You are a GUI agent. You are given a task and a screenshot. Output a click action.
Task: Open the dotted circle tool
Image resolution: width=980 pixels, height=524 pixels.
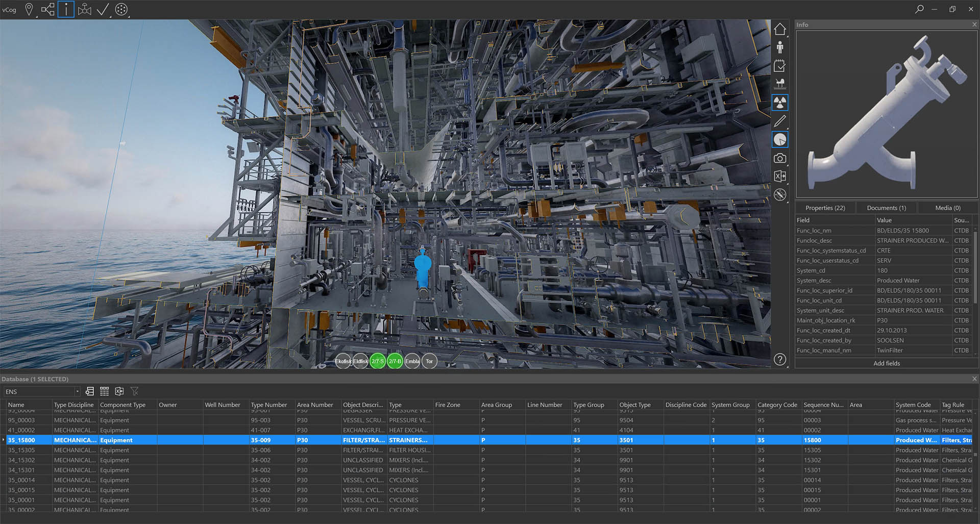point(121,9)
